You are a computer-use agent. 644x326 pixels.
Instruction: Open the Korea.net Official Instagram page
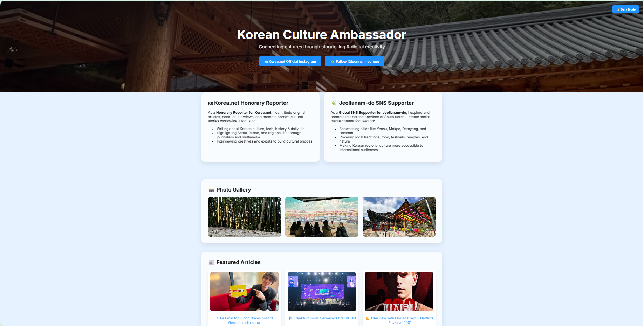point(290,61)
